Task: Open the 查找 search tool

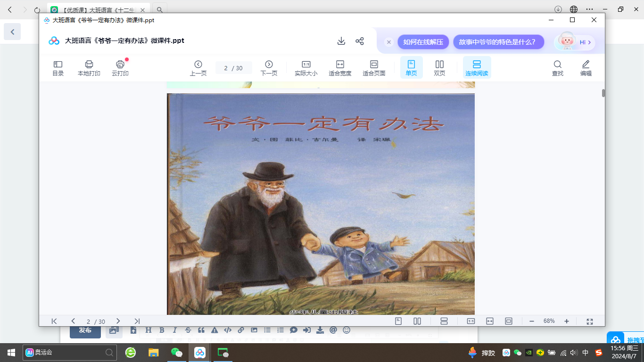Action: [x=558, y=68]
